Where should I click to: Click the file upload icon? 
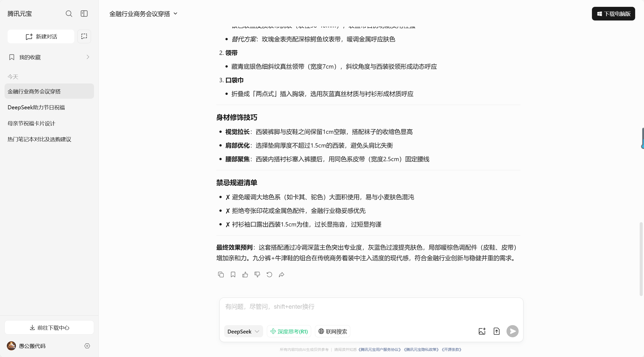tap(496, 331)
